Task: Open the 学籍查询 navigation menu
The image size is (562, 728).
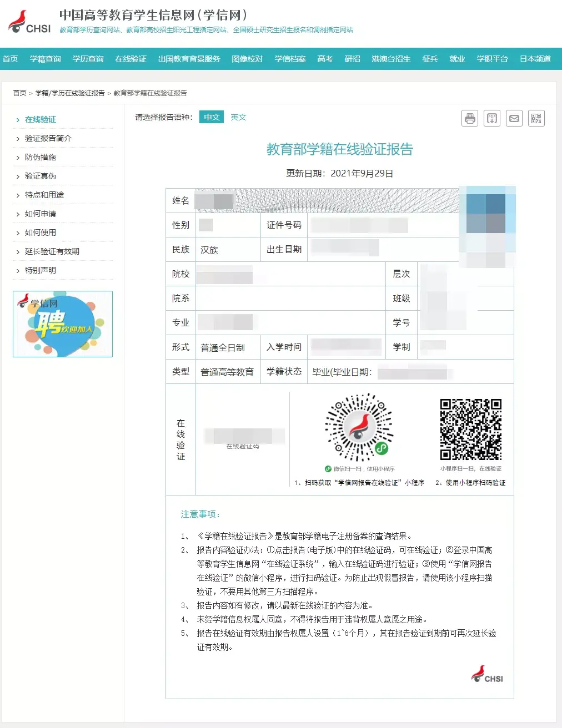Action: coord(45,59)
